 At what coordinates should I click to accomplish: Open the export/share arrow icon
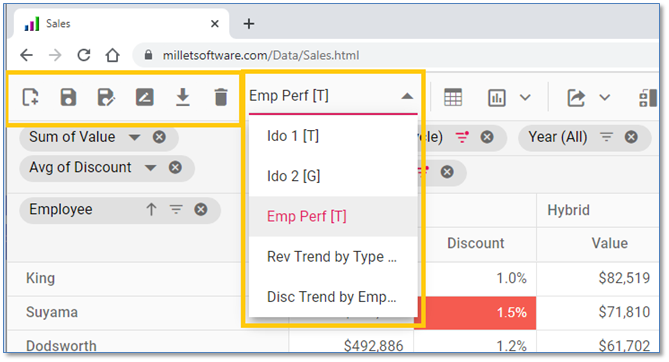tap(576, 98)
